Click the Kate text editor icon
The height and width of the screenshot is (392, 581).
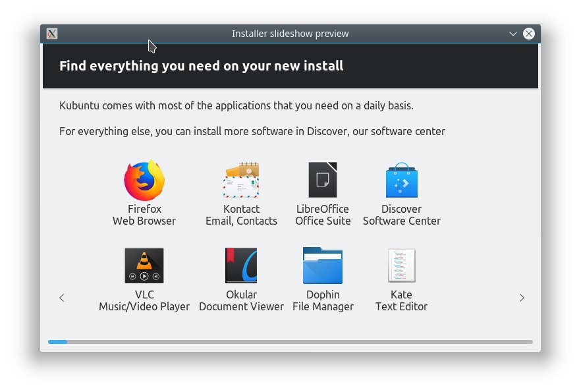click(x=402, y=266)
